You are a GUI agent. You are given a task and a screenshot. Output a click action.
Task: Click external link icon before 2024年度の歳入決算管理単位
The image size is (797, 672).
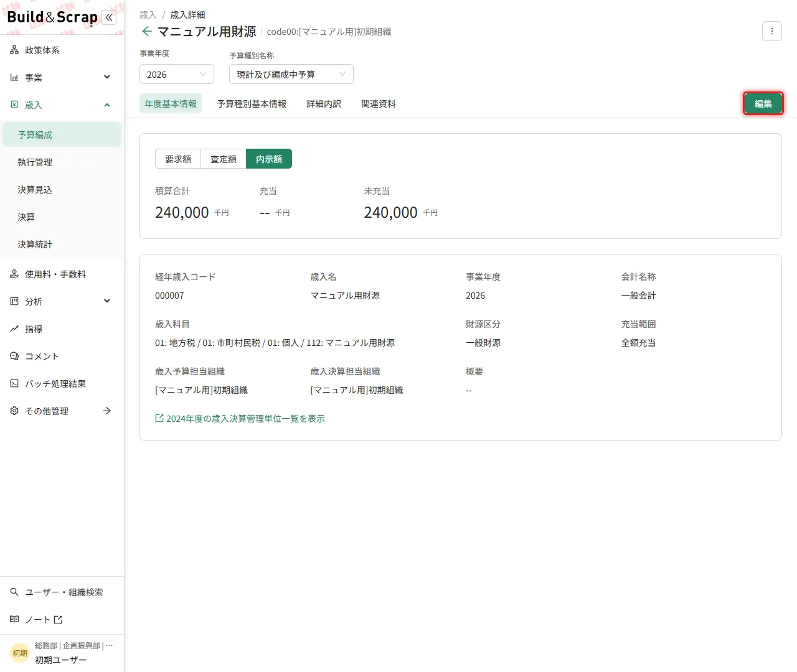point(159,419)
